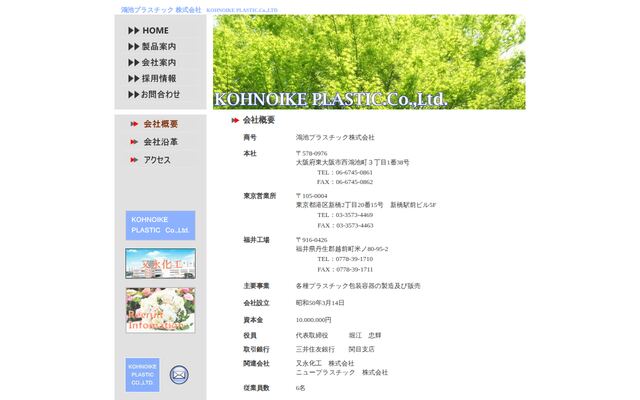
Task: Click the 又永化工 株式会社 related company text
Action: [x=325, y=363]
